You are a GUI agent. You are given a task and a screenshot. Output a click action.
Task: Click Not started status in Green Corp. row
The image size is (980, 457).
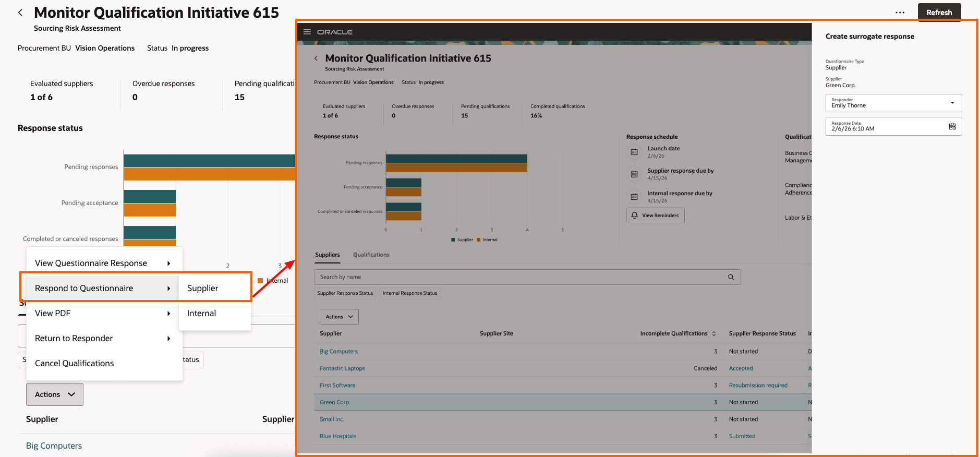tap(743, 402)
